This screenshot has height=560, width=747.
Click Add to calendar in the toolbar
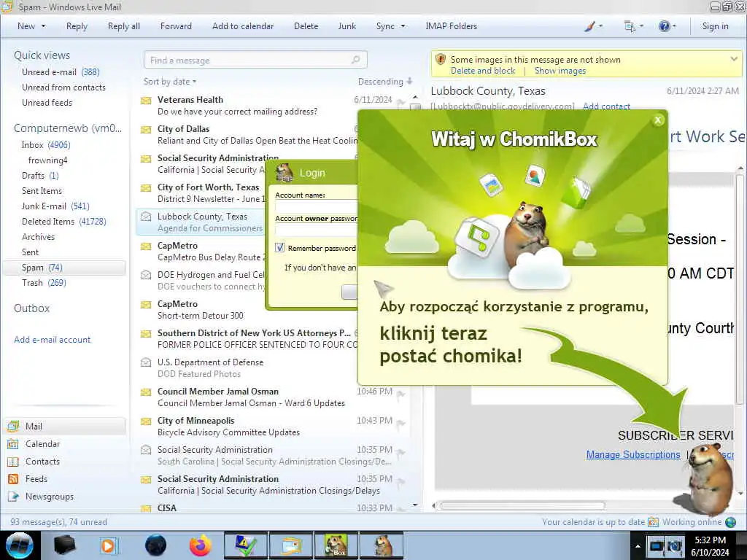tap(243, 26)
